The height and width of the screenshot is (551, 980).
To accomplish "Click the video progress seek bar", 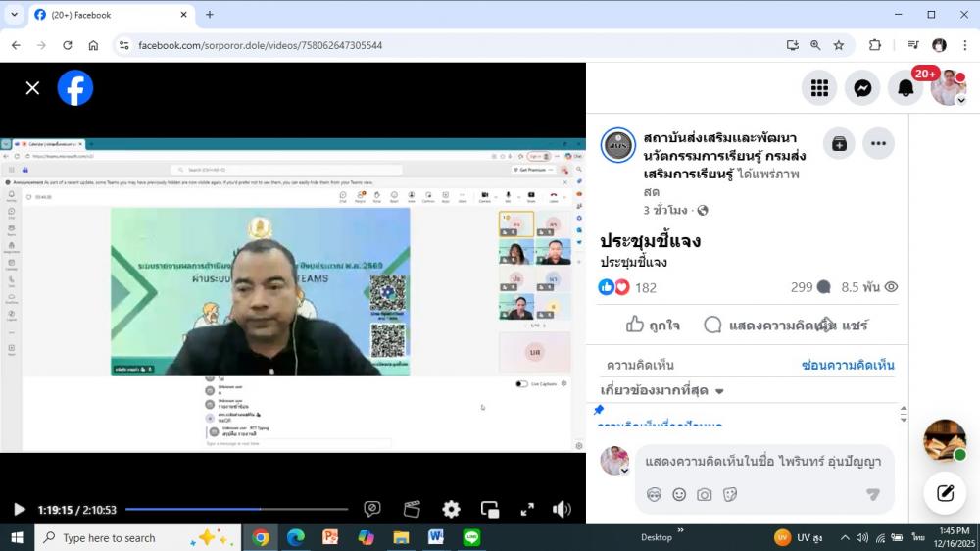I will click(x=235, y=509).
